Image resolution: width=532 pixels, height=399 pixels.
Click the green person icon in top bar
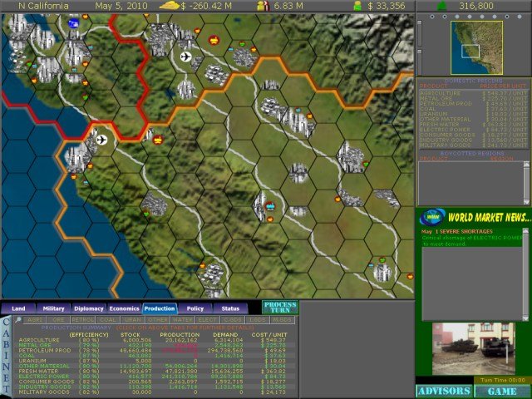click(x=357, y=6)
